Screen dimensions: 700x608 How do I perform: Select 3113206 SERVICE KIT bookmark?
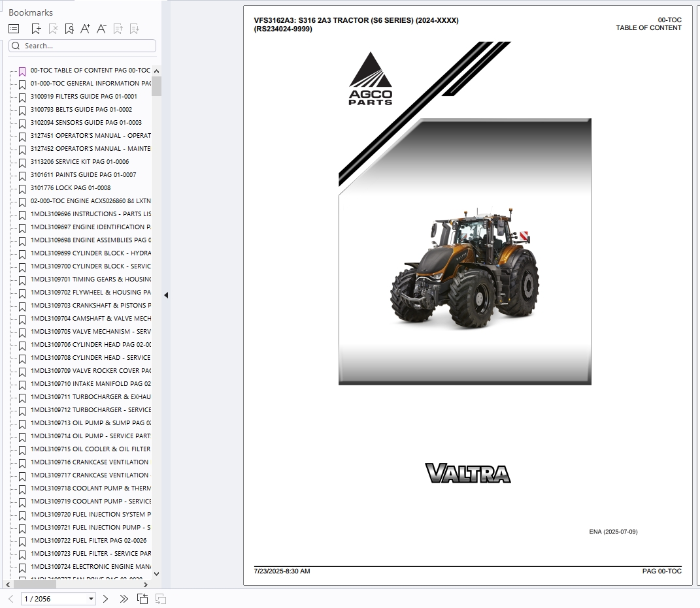click(x=80, y=162)
